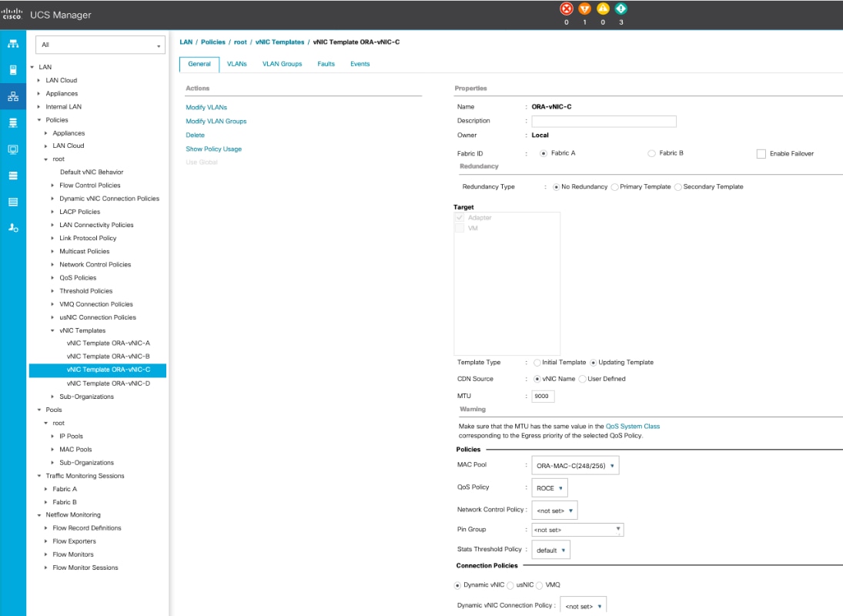Viewport: 843px width, 616px height.
Task: Collapse the vNIC Templates tree node
Action: point(52,330)
